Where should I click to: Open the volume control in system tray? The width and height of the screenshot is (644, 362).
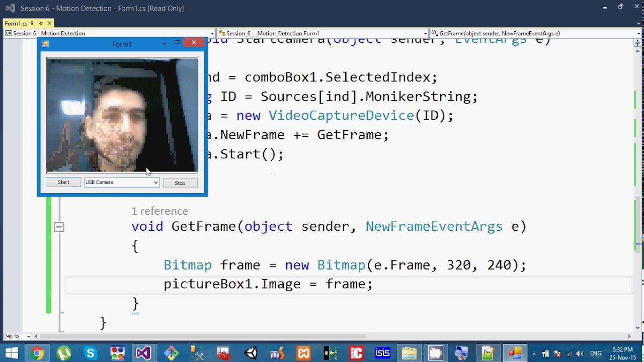[580, 353]
